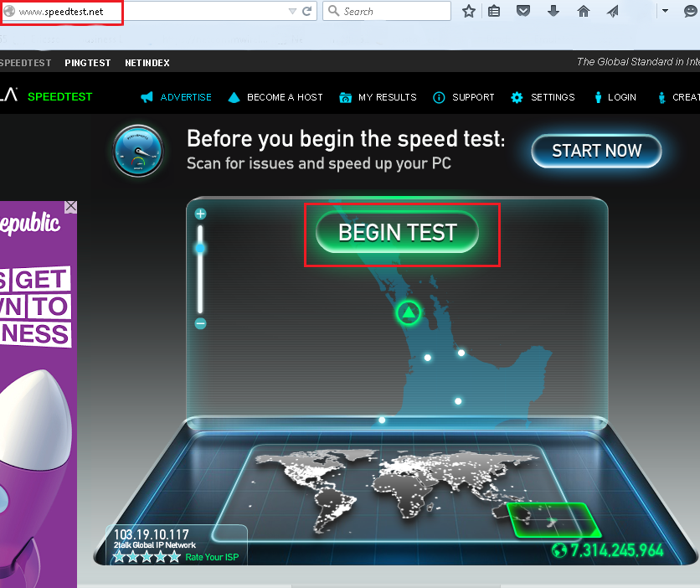Zoom in the map with plus button
Image resolution: width=700 pixels, height=588 pixels.
(200, 214)
